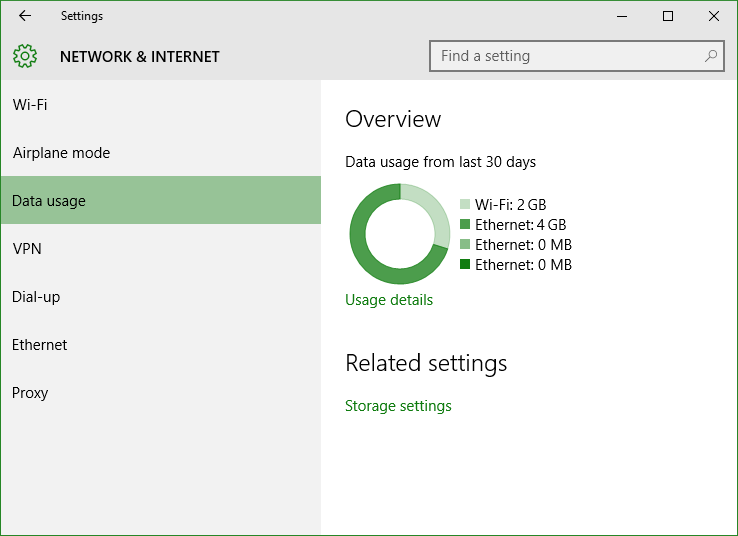Focus the Find a setting box
This screenshot has width=738, height=536.
[577, 56]
